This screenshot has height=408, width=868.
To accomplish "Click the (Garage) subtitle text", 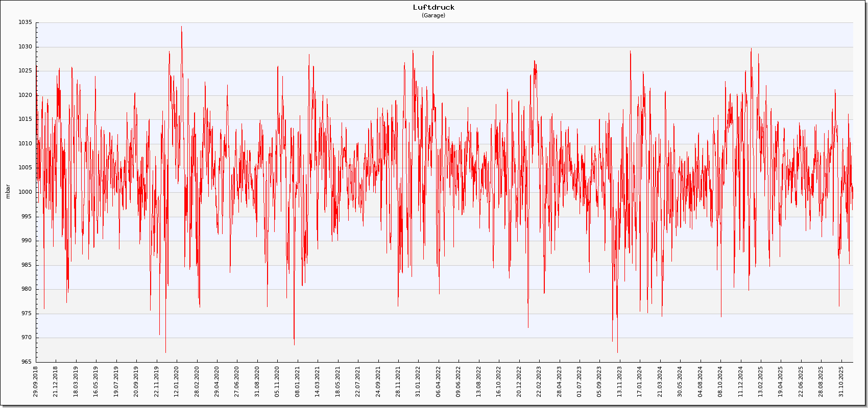I will 433,15.
